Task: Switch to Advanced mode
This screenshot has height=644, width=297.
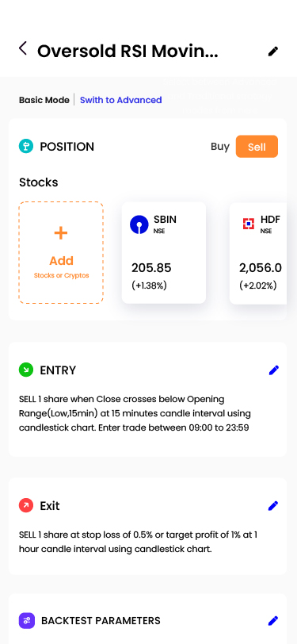Action: (121, 100)
